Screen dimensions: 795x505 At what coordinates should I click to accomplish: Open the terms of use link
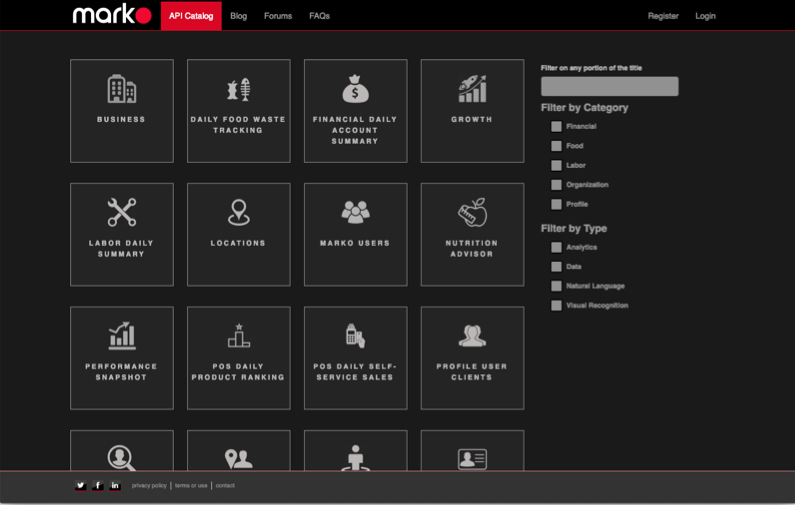[191, 485]
